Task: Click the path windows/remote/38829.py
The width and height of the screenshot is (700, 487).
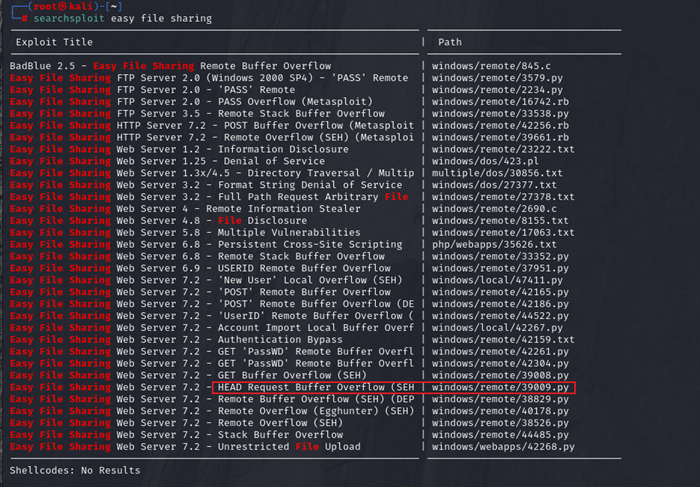Action: tap(500, 400)
